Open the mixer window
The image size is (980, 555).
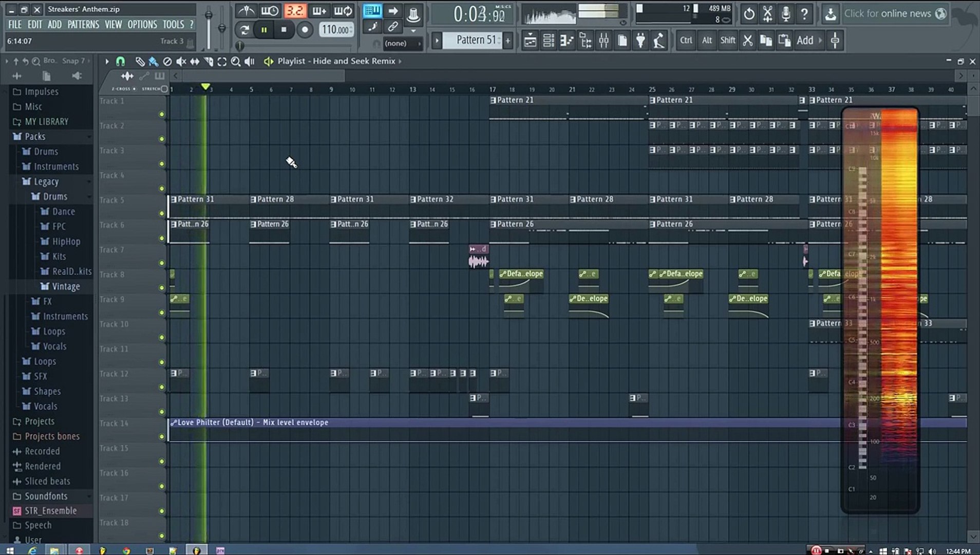pos(604,41)
